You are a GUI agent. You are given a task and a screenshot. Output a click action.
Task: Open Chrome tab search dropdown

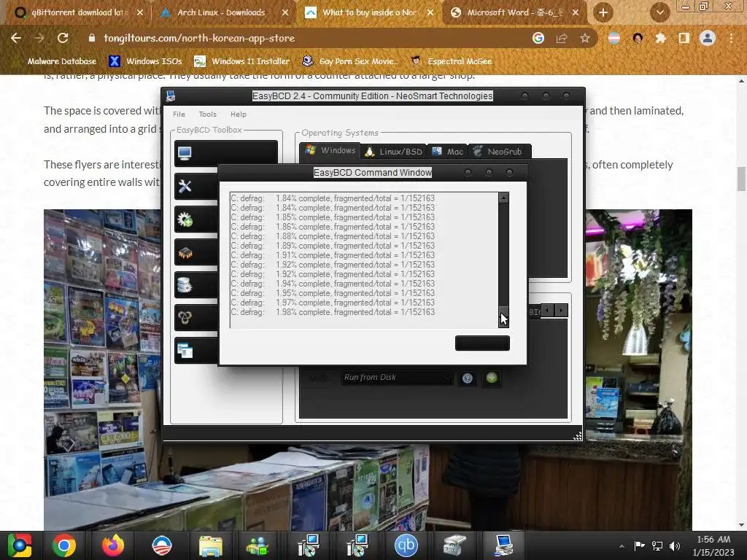pyautogui.click(x=659, y=13)
